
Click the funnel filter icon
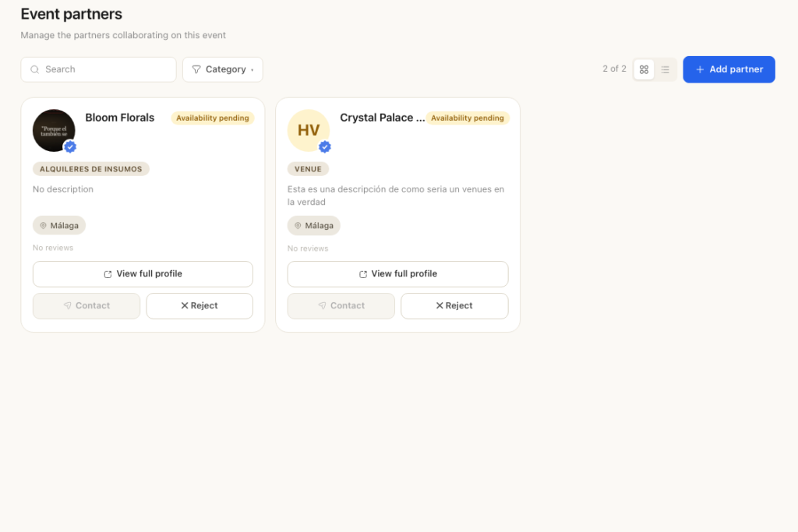click(x=196, y=69)
